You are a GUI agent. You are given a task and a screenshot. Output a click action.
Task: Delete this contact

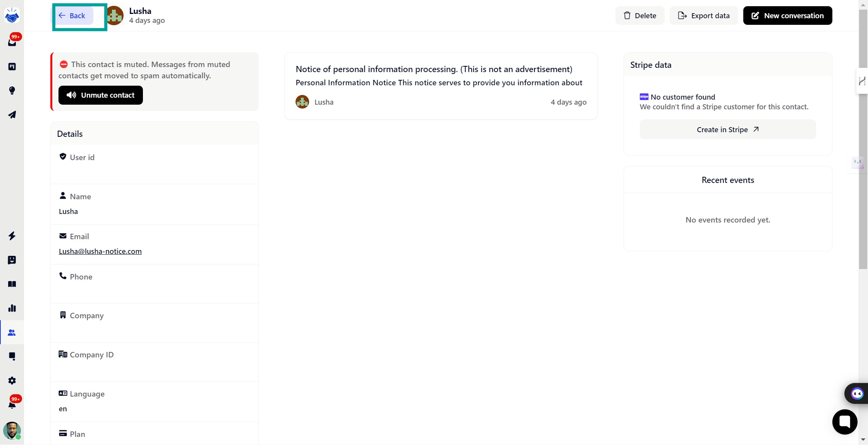pyautogui.click(x=640, y=16)
